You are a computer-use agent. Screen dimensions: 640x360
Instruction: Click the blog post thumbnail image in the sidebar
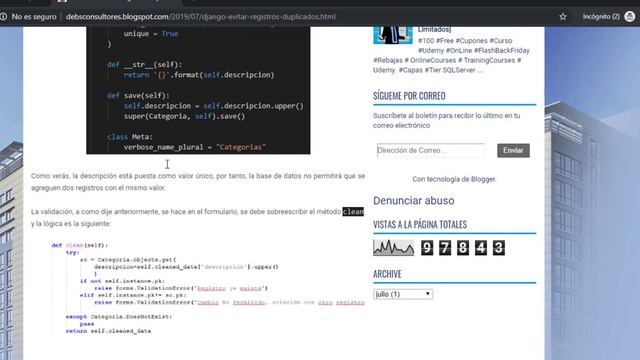tap(393, 35)
